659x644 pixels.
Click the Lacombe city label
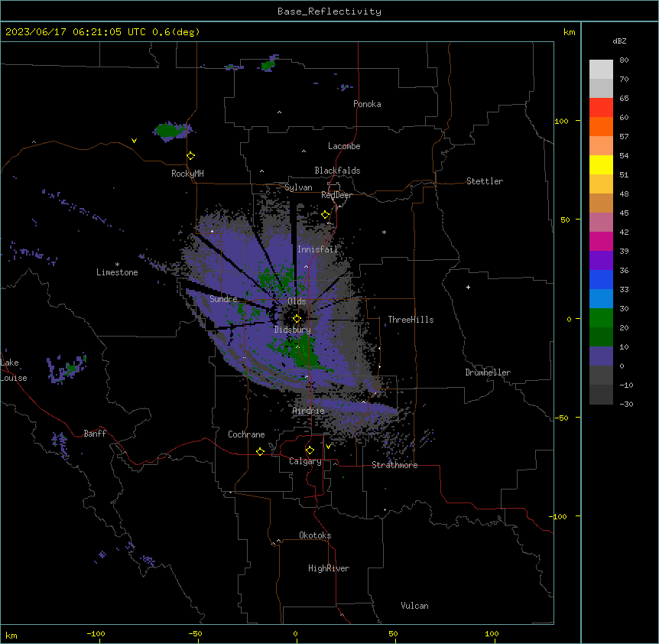coord(344,146)
